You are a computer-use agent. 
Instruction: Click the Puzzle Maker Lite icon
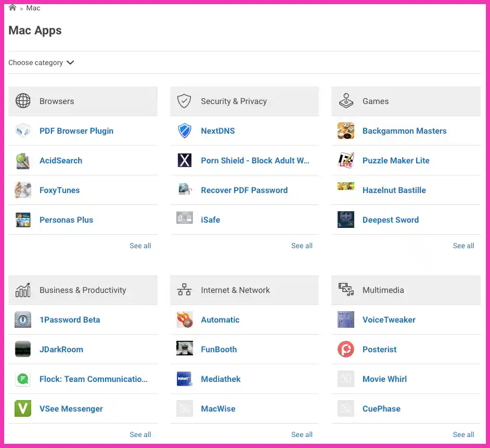point(346,160)
